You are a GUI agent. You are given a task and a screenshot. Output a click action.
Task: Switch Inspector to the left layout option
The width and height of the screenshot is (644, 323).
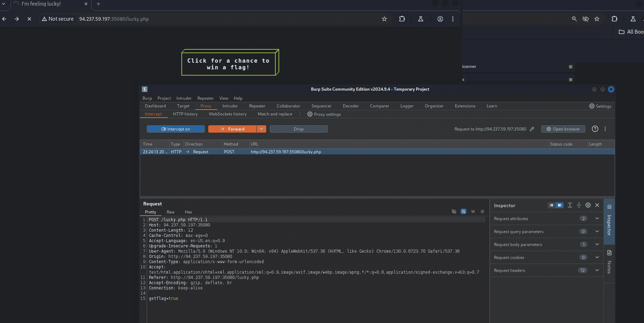[x=551, y=205]
